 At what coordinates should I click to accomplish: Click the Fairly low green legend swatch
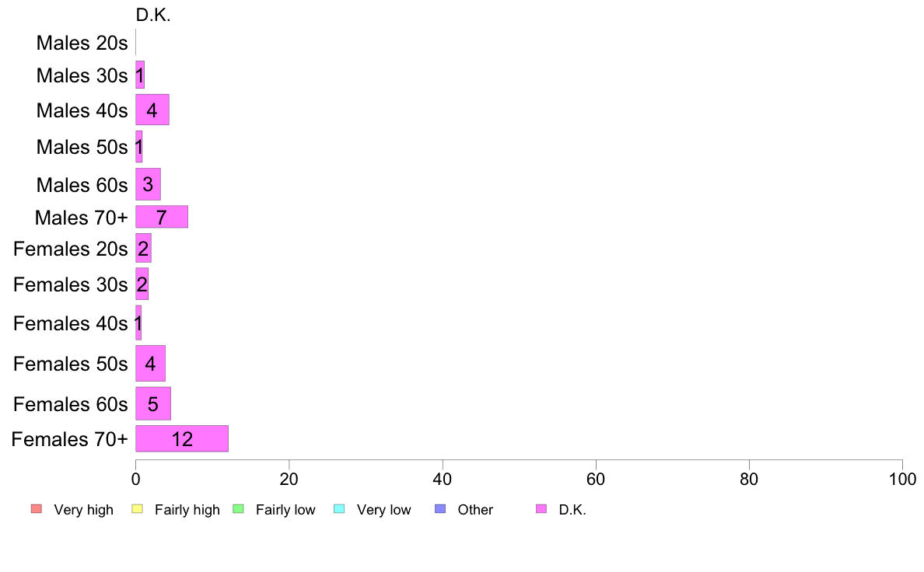click(x=238, y=509)
